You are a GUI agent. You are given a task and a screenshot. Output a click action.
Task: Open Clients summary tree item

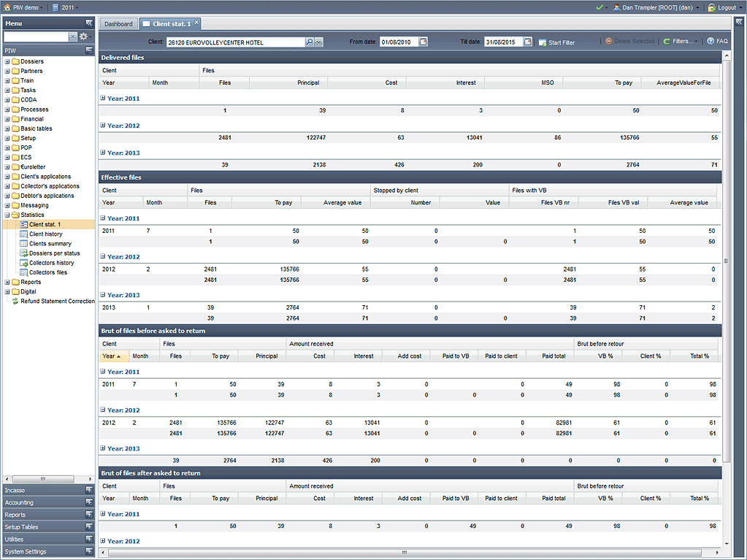point(50,243)
